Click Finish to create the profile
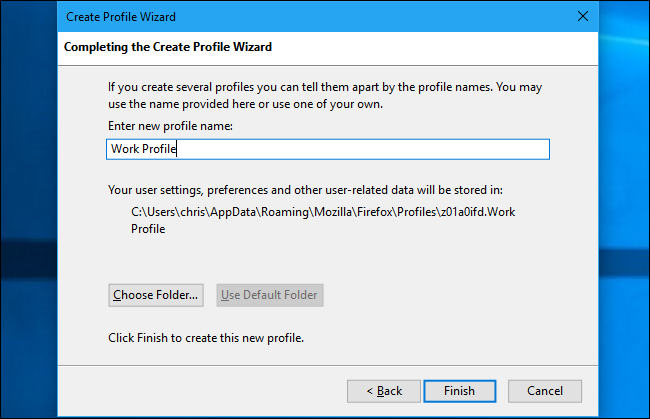The width and height of the screenshot is (650, 419). point(460,390)
